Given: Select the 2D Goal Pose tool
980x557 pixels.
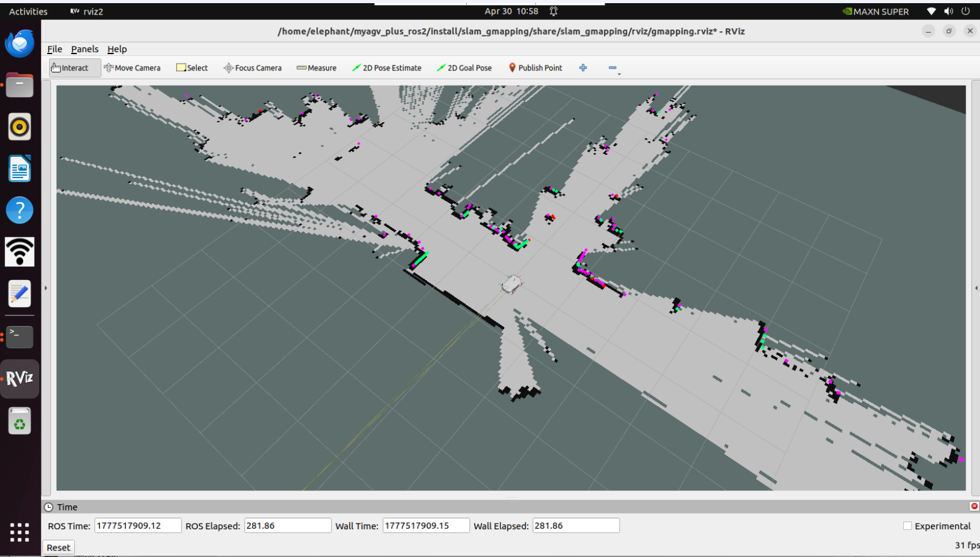Looking at the screenshot, I should (x=464, y=68).
